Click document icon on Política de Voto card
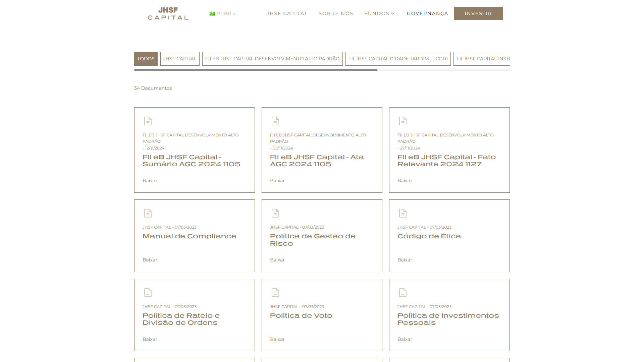 coord(275,293)
